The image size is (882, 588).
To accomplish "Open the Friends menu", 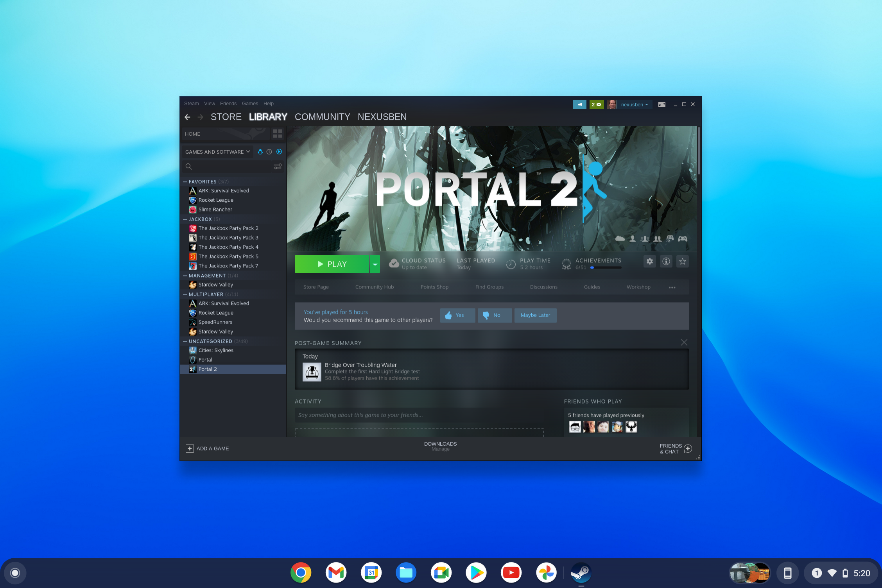I will click(228, 103).
